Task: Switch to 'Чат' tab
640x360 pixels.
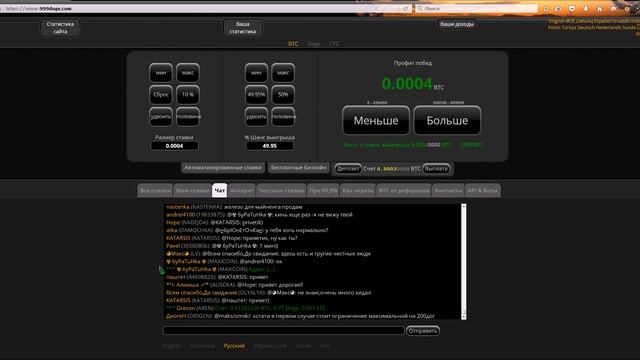Action: coord(220,191)
